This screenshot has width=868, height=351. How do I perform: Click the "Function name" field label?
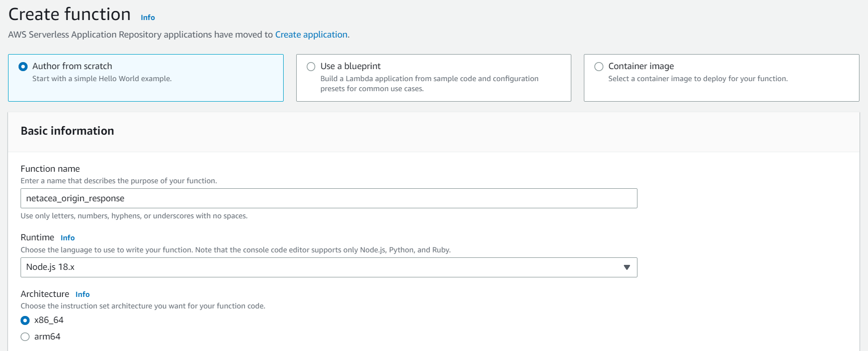coord(50,169)
